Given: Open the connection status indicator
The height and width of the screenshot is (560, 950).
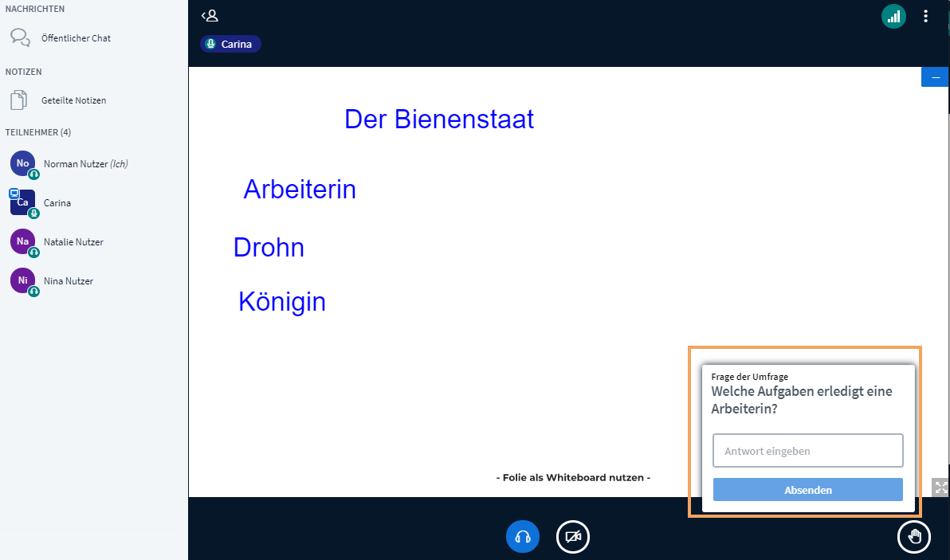Looking at the screenshot, I should click(893, 15).
